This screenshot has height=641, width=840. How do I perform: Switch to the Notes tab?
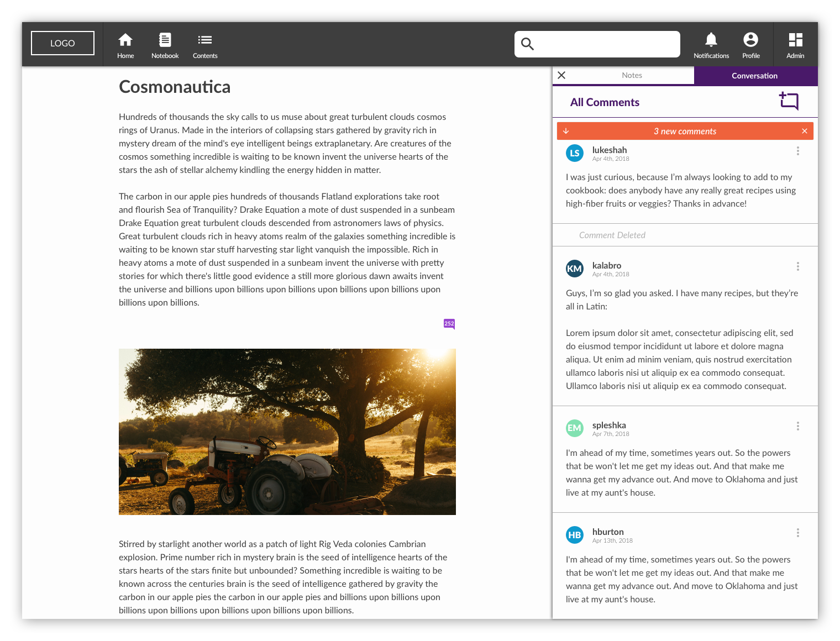632,75
